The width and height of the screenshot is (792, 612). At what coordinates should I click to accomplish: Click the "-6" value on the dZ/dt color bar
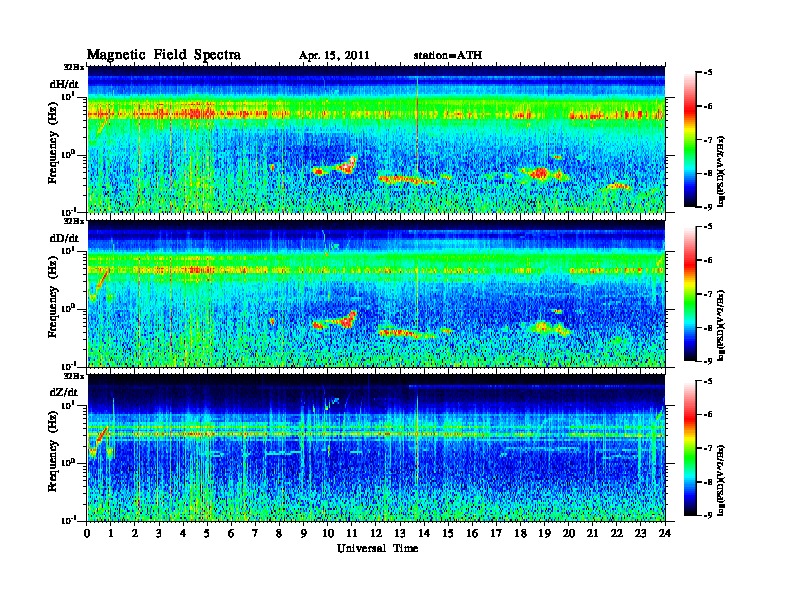click(x=708, y=414)
